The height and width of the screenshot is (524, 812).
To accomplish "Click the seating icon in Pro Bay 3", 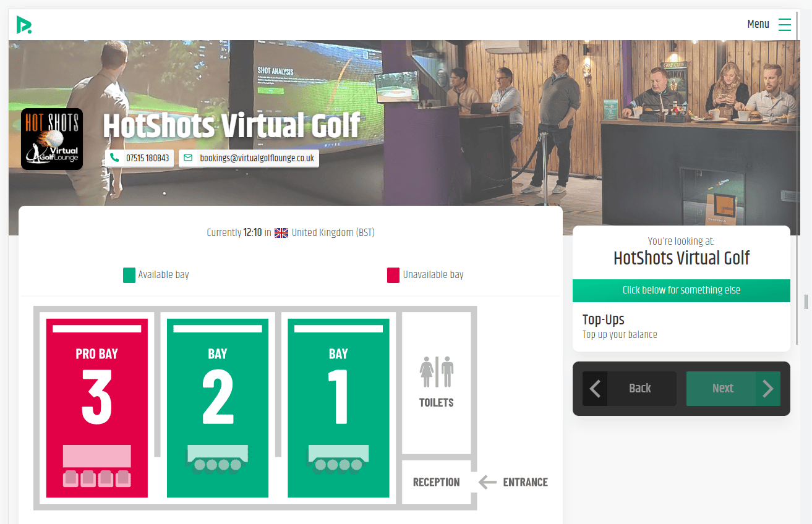I will click(97, 465).
